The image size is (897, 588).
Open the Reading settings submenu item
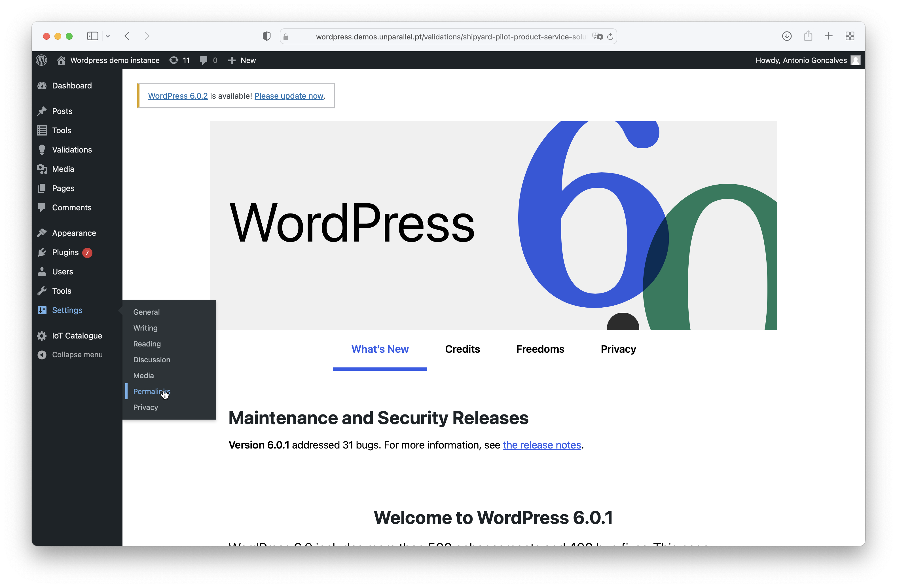point(147,343)
